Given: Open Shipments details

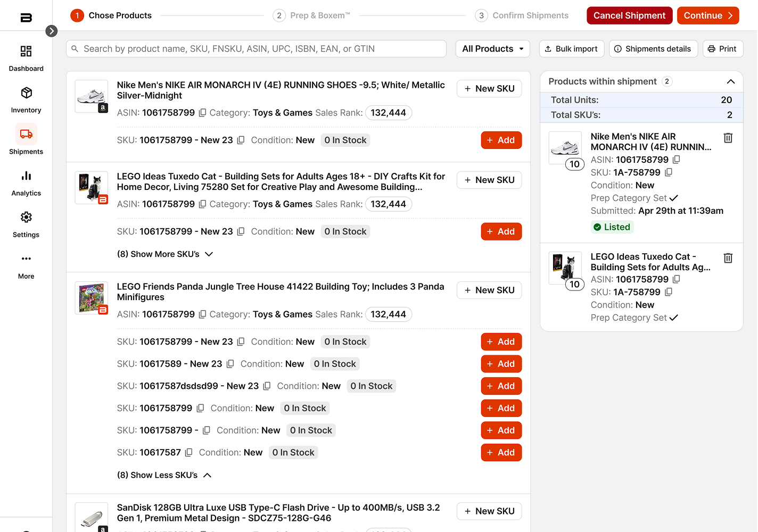Looking at the screenshot, I should [653, 48].
